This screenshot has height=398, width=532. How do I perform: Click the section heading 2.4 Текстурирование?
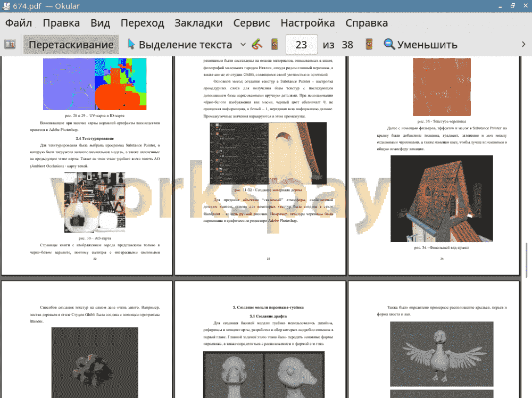click(95, 138)
